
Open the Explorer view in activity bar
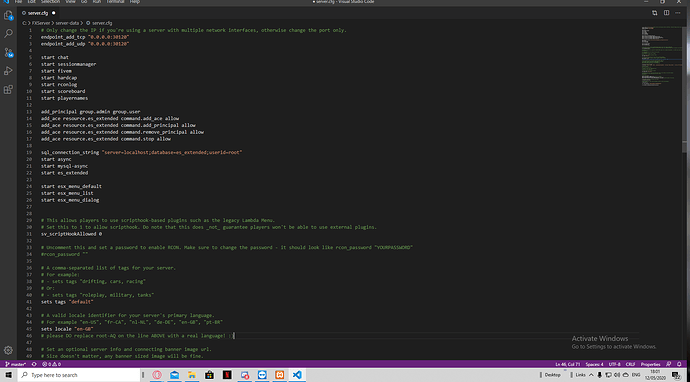point(8,15)
